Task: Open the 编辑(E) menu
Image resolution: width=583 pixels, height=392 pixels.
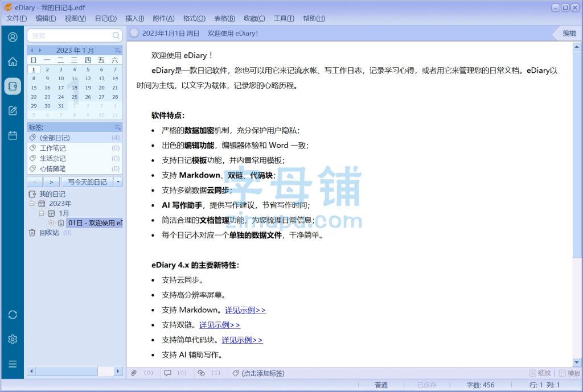Action: pos(46,18)
